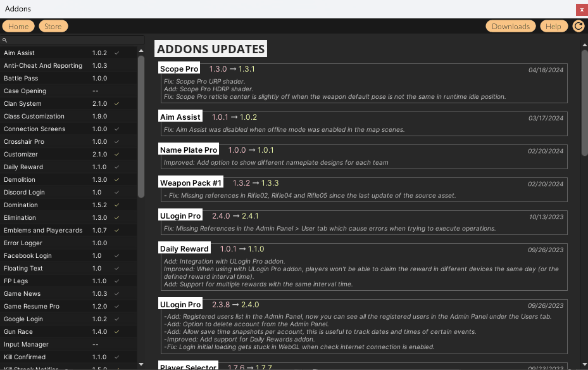
Task: Open the Home page
Action: pos(18,27)
